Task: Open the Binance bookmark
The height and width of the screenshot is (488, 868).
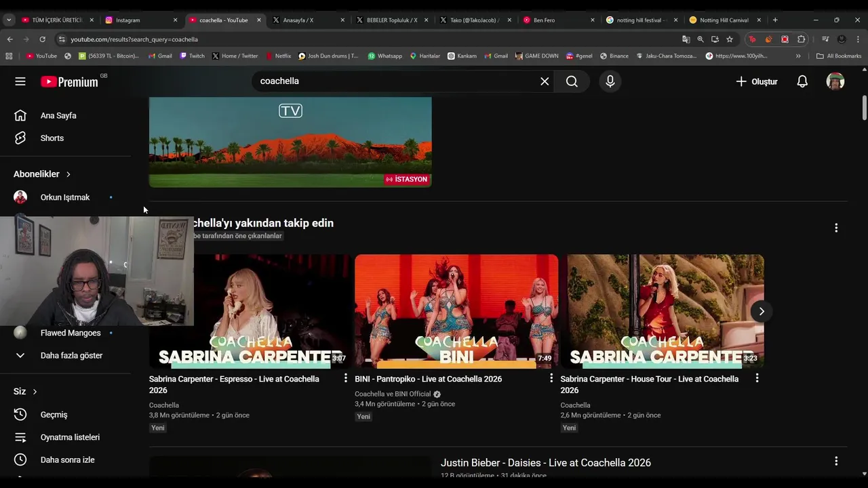Action: [x=614, y=56]
